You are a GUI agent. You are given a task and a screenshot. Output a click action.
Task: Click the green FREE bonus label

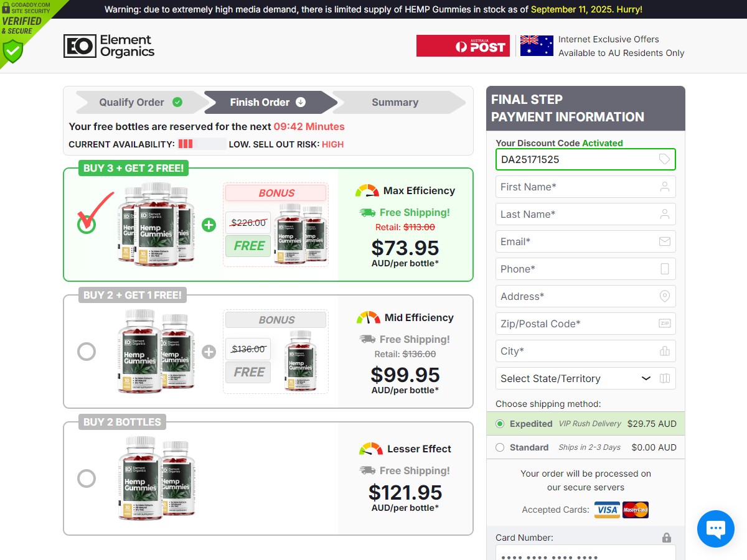tap(248, 246)
